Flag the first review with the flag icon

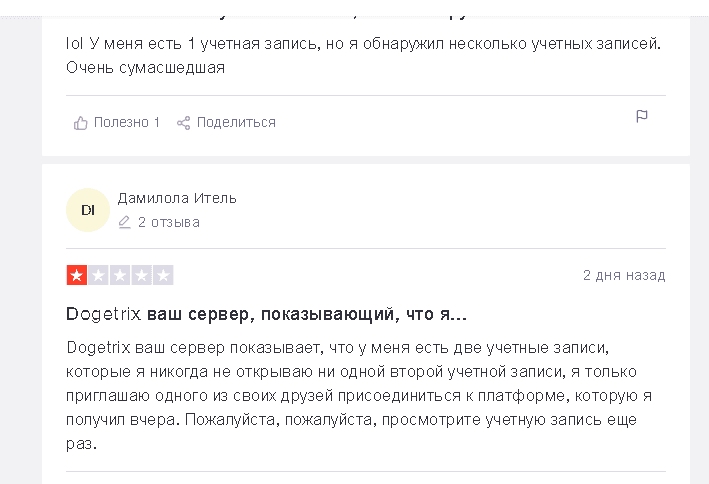[642, 117]
